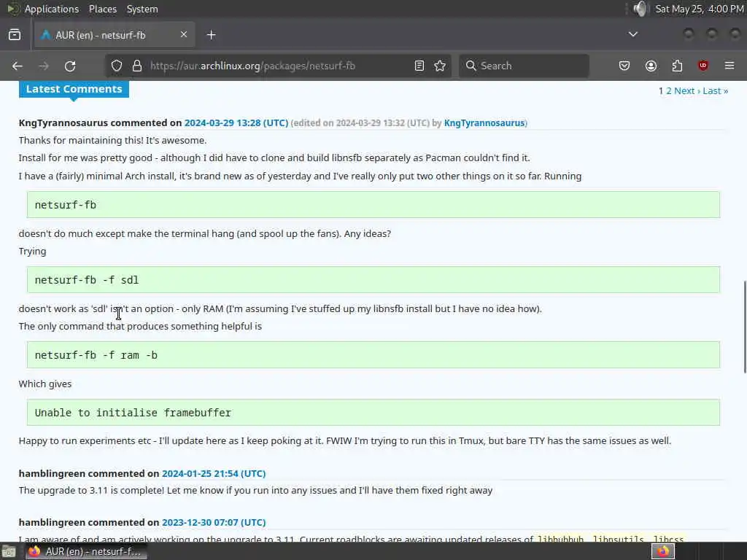
Task: Open the uBlock Origin extension icon
Action: click(703, 66)
